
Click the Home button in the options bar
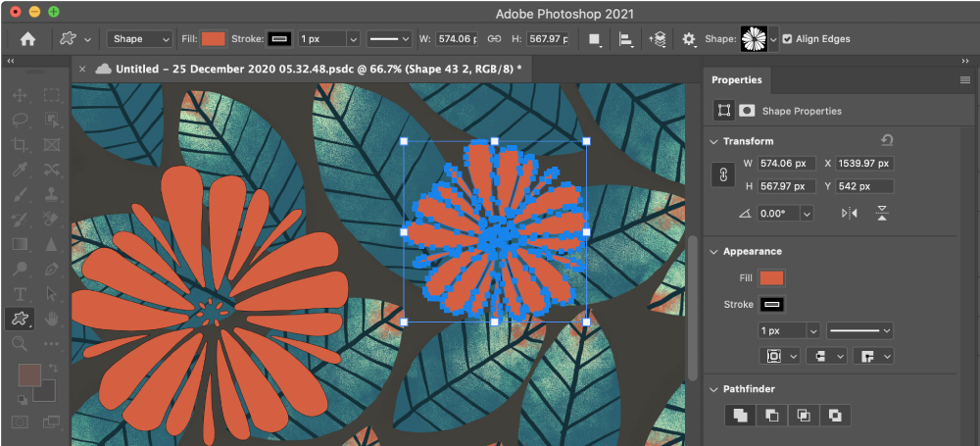pyautogui.click(x=27, y=39)
